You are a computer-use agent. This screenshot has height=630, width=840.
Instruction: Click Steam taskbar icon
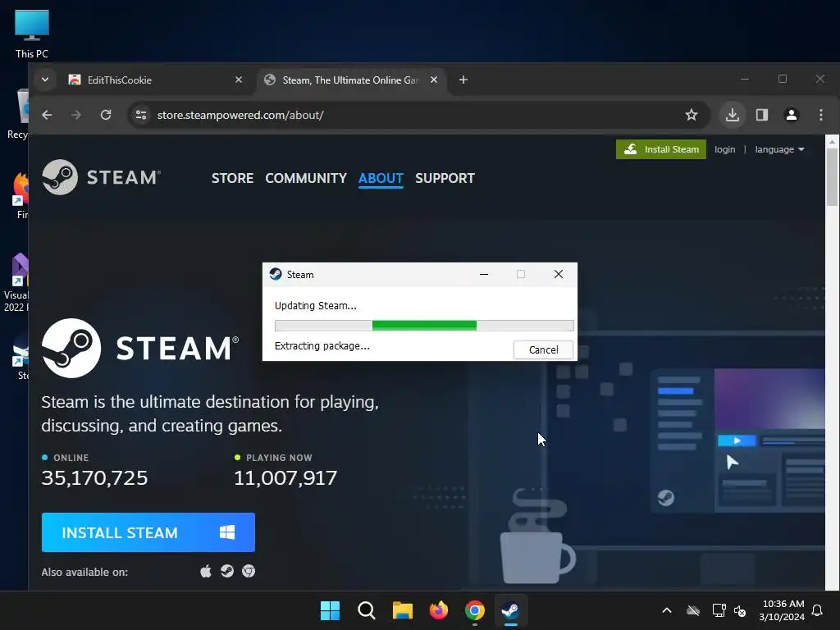tap(510, 610)
